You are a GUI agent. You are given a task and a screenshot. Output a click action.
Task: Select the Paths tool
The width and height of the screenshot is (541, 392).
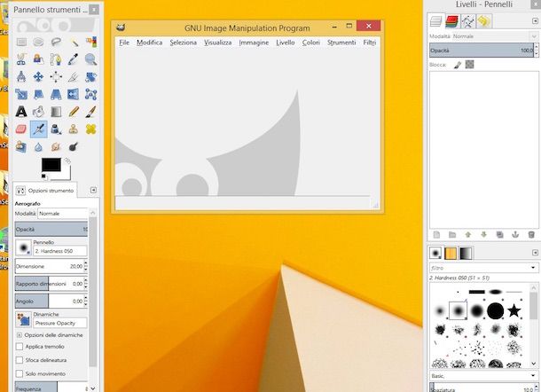coord(56,59)
